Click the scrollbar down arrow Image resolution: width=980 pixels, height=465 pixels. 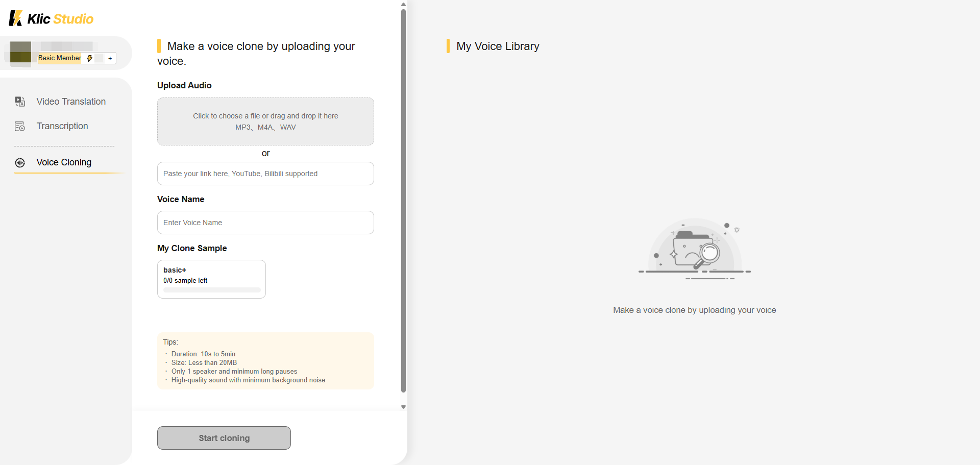(404, 407)
